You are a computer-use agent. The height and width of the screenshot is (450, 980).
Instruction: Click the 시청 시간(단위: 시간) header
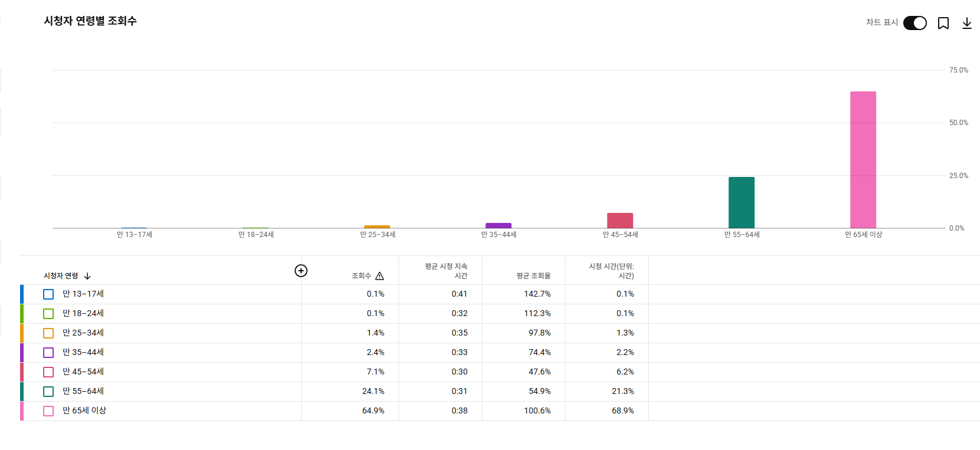pos(611,271)
